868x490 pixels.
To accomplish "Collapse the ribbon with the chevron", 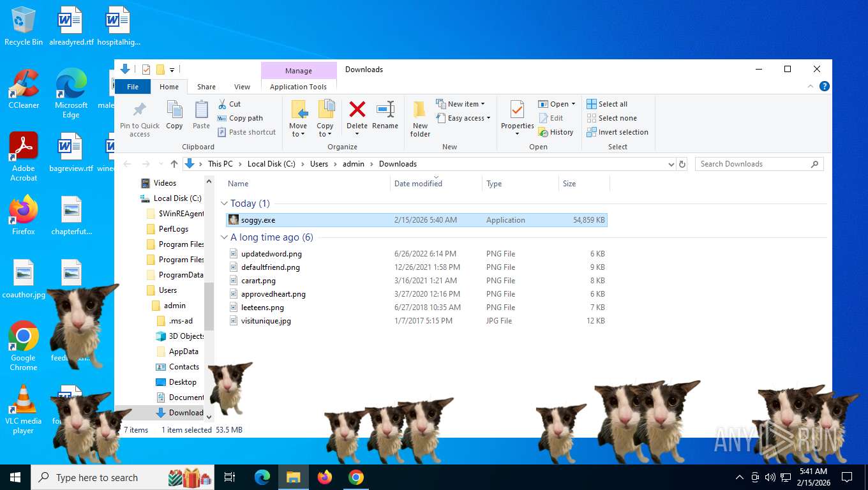I will pos(811,86).
